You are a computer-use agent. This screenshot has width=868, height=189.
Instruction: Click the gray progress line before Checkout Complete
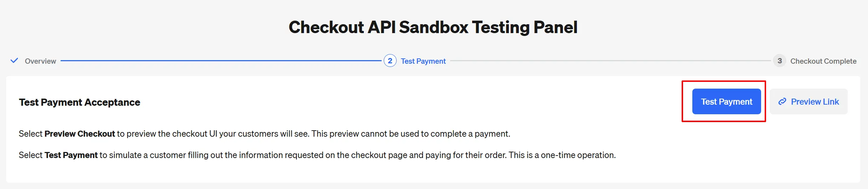pos(610,61)
